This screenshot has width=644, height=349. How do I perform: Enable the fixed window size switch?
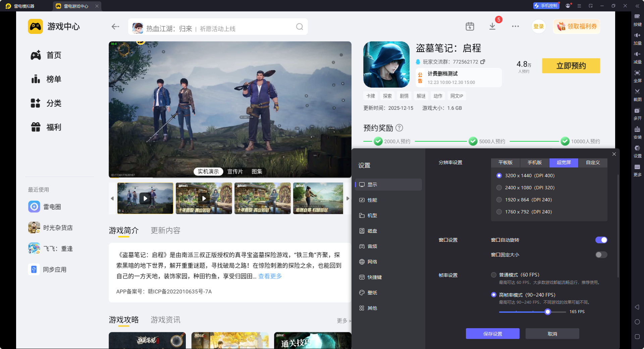click(x=601, y=255)
